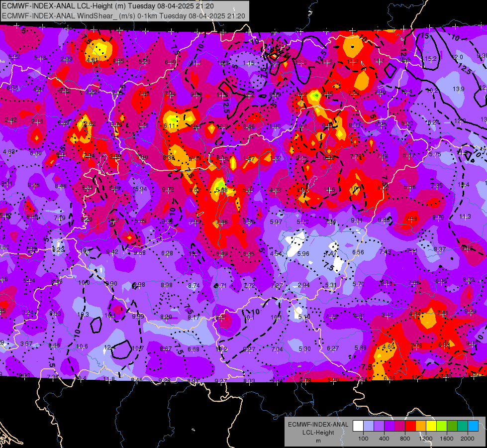The image size is (487, 448).
Task: Click the grid value 5.31
Action: point(331,285)
